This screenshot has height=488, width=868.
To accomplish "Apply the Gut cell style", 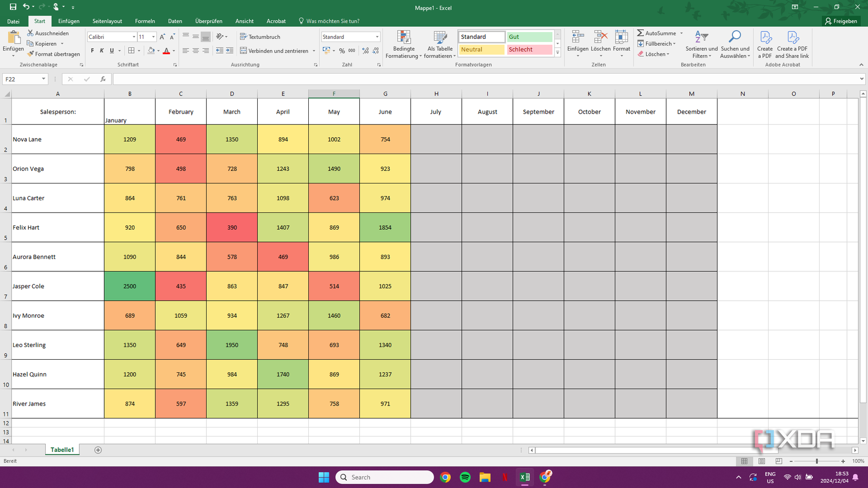I will (529, 36).
